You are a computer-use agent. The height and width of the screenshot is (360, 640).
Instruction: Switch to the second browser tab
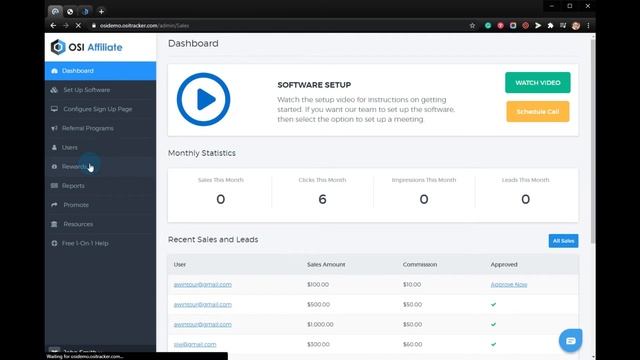pos(70,12)
